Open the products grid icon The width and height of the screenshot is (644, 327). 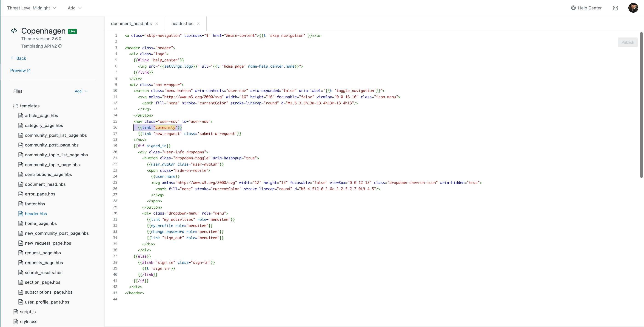coord(615,8)
